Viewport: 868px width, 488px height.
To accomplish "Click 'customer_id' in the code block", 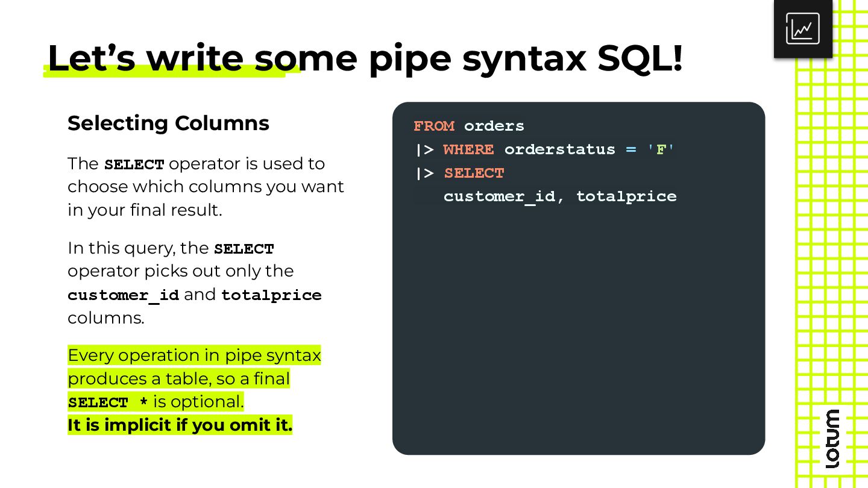I will (499, 196).
